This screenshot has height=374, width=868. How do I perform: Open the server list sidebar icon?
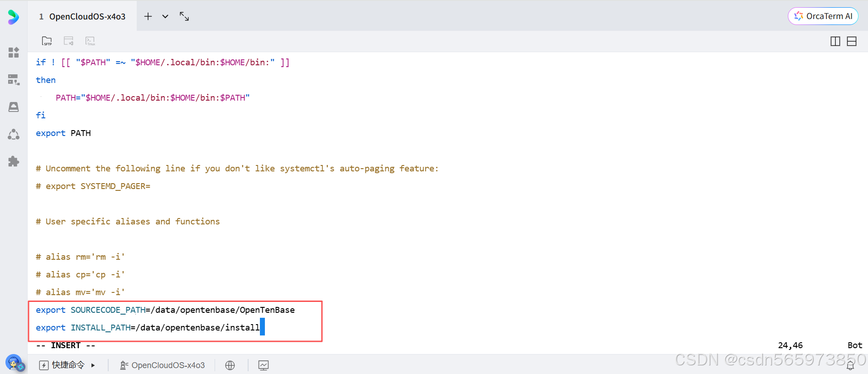coord(14,80)
